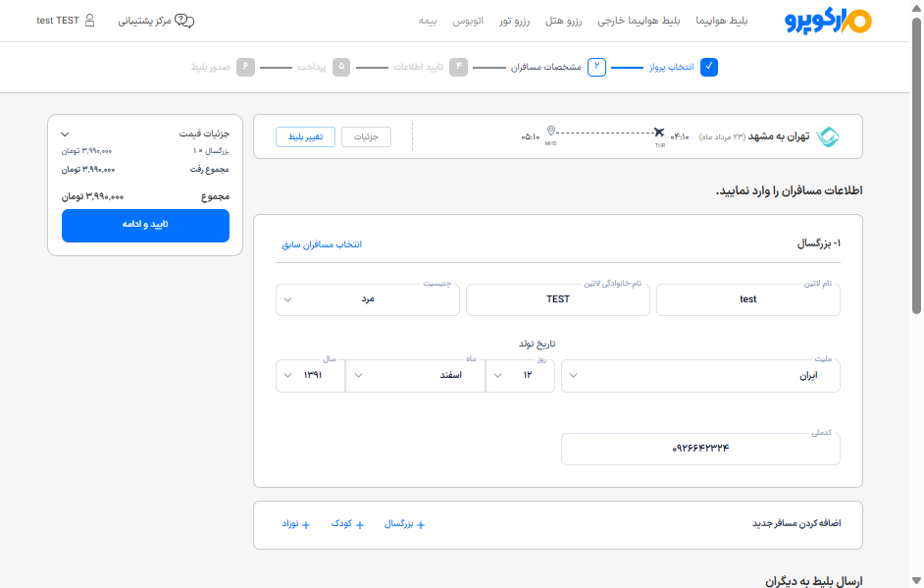Open the بلیط هواپیما menu item
The image size is (924, 588).
point(722,21)
